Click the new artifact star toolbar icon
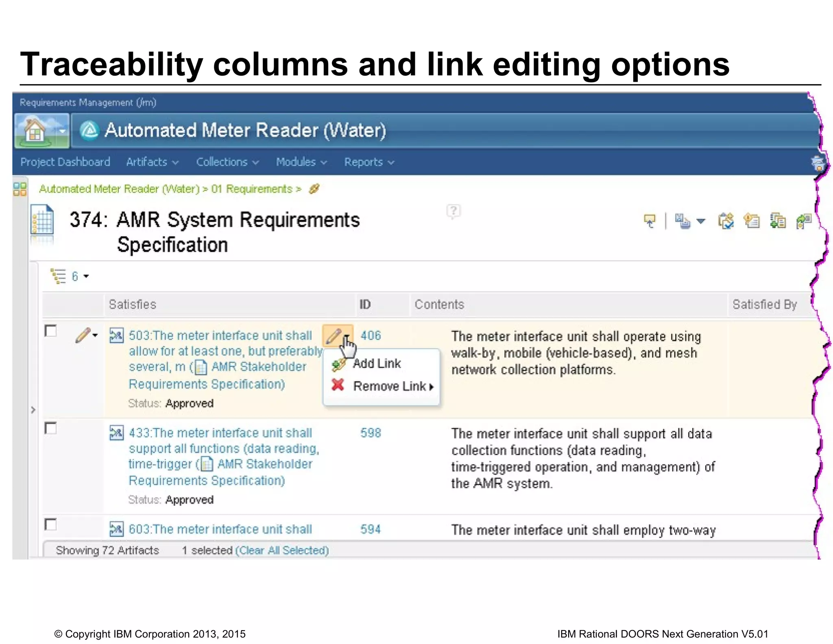The width and height of the screenshot is (833, 644). point(752,221)
